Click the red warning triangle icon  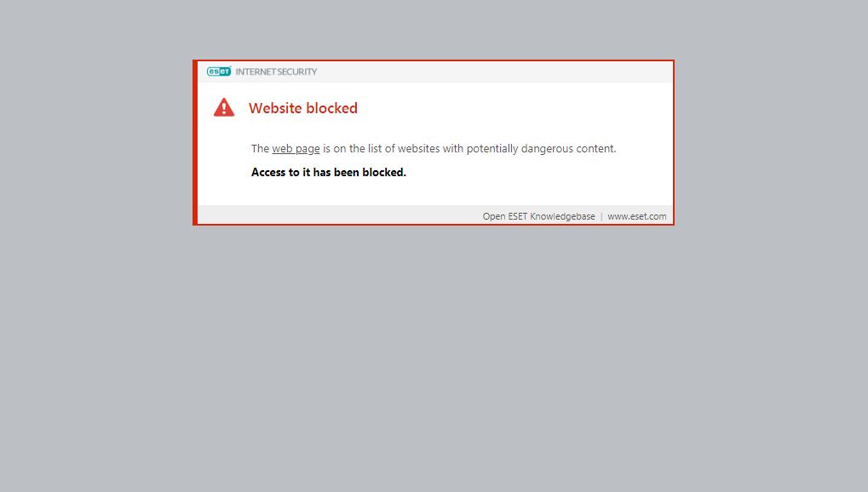click(224, 107)
